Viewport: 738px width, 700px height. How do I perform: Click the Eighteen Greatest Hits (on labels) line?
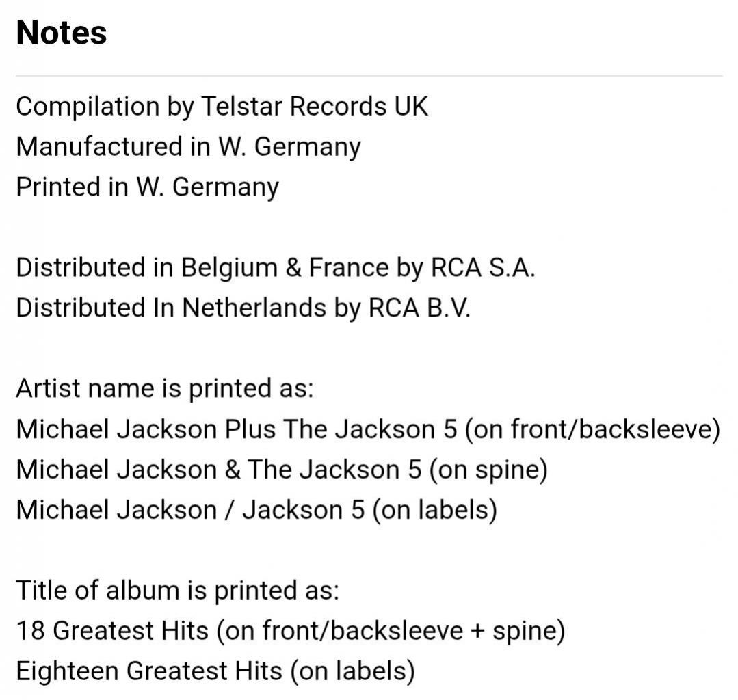click(215, 672)
